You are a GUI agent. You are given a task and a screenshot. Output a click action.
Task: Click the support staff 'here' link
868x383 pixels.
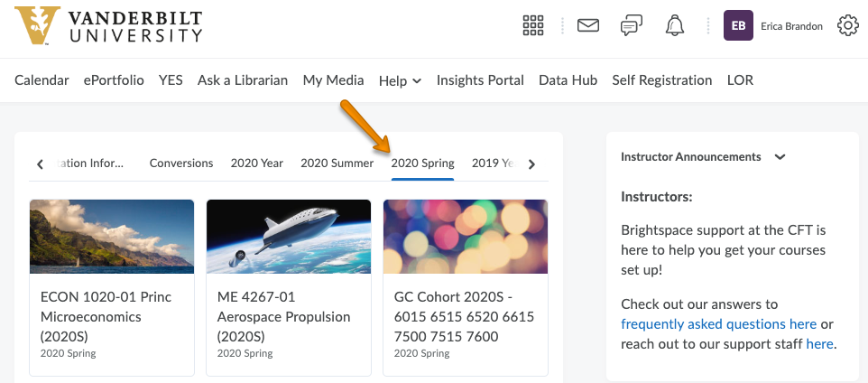coord(819,344)
